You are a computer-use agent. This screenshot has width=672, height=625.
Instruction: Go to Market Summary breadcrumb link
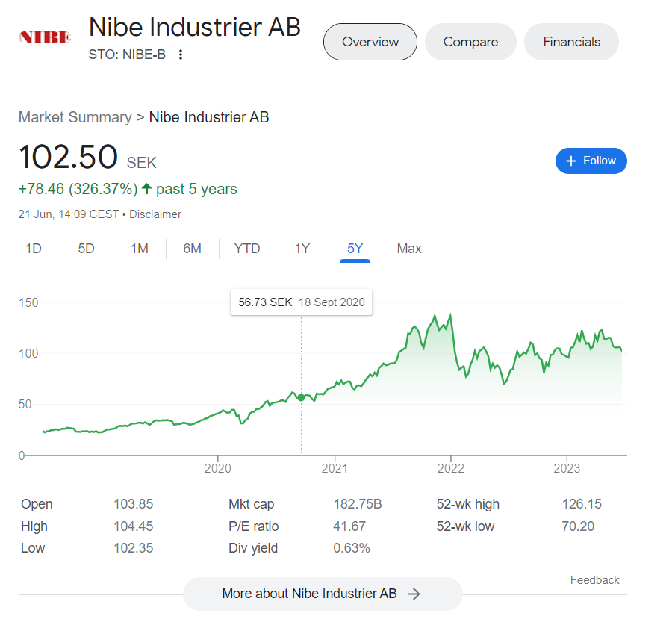[x=75, y=117]
